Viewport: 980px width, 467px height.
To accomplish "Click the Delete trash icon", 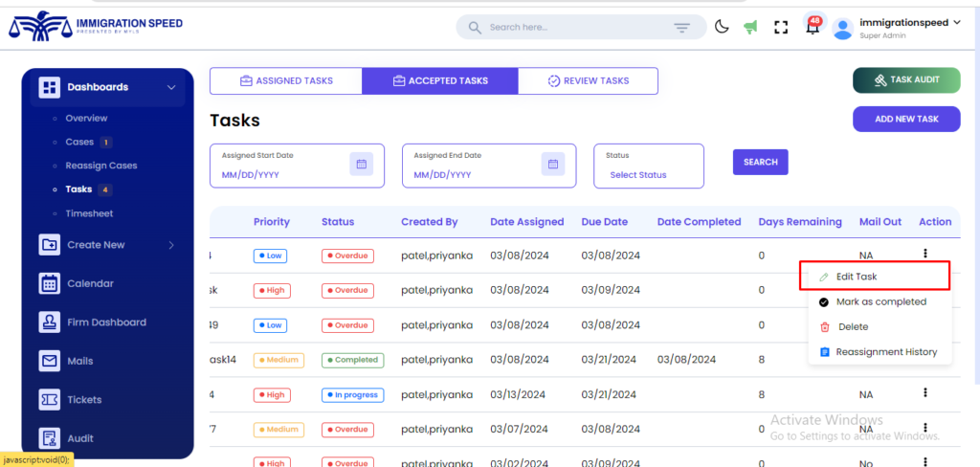I will [824, 327].
